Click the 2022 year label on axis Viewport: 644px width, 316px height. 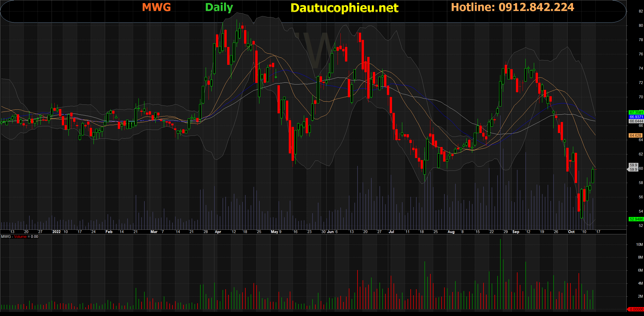click(56, 232)
